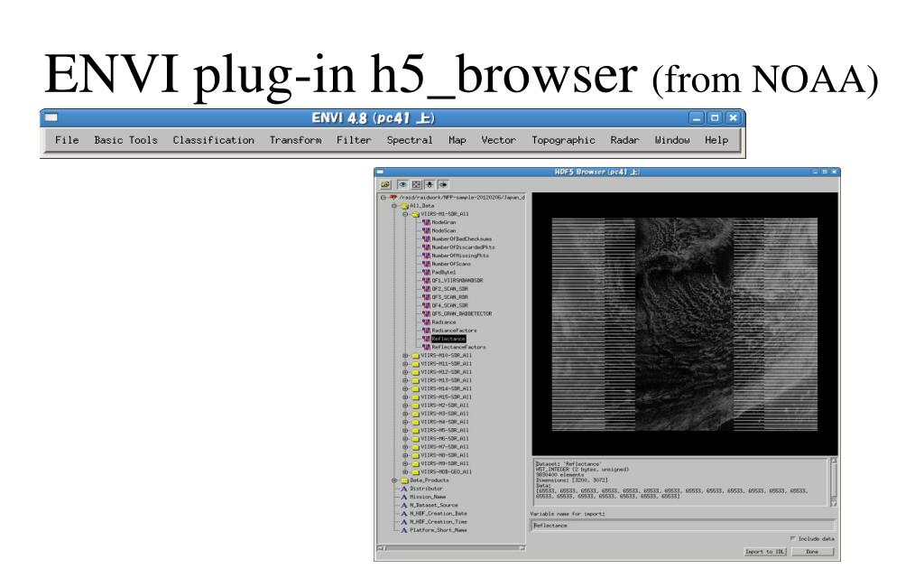
Task: Click dataset icon next to NumberOfBadChecksums
Action: coord(427,238)
